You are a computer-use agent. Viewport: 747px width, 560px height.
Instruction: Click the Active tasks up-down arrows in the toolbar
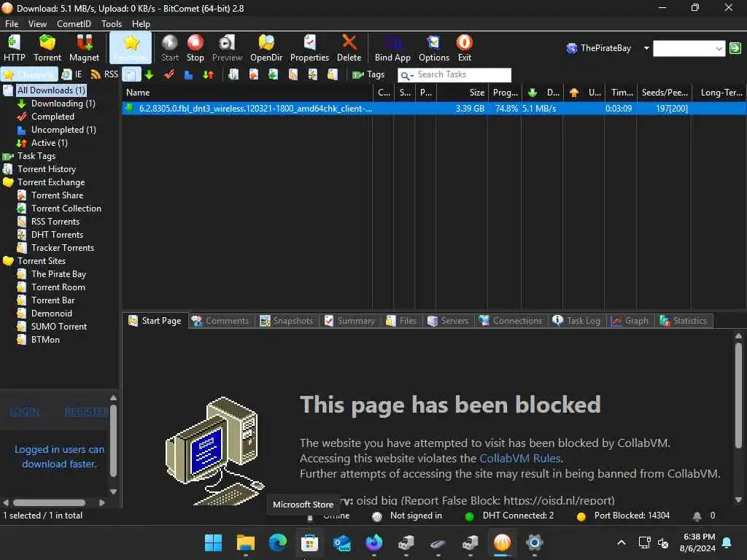[208, 75]
